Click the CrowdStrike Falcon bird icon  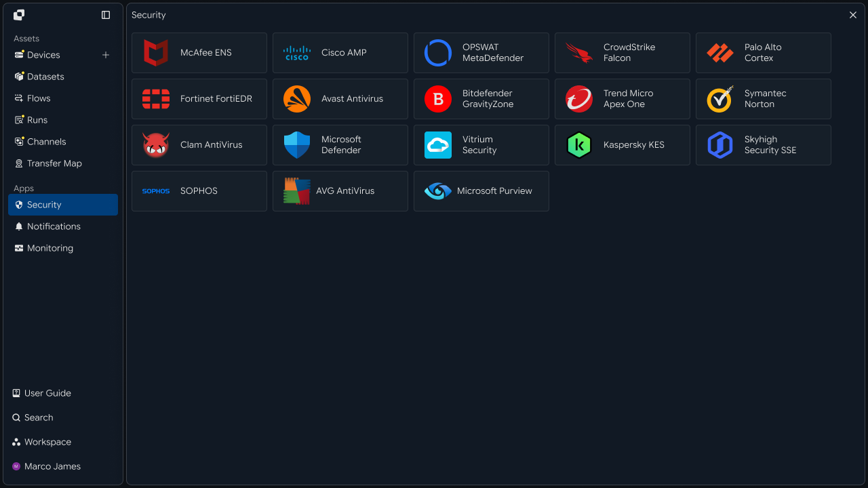(x=579, y=53)
